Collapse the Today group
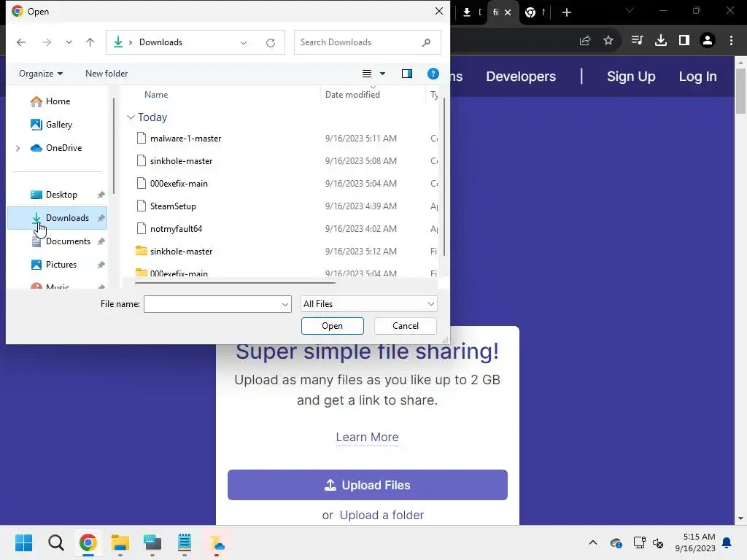 (x=131, y=117)
